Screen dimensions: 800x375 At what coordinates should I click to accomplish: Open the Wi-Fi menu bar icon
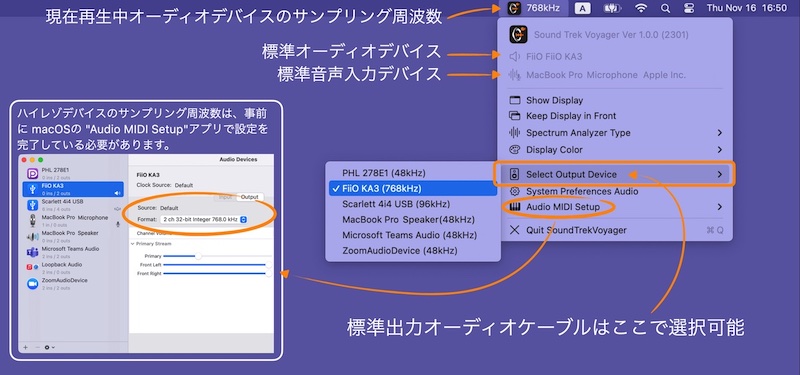[641, 8]
